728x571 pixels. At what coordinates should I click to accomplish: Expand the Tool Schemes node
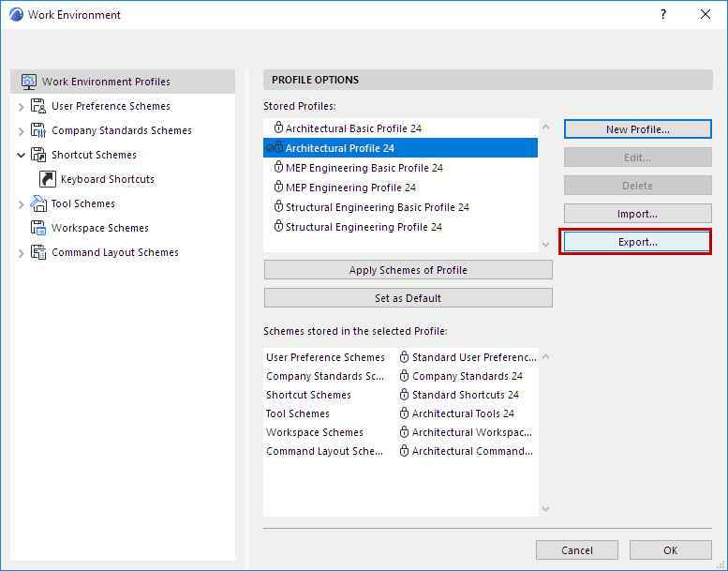click(22, 204)
